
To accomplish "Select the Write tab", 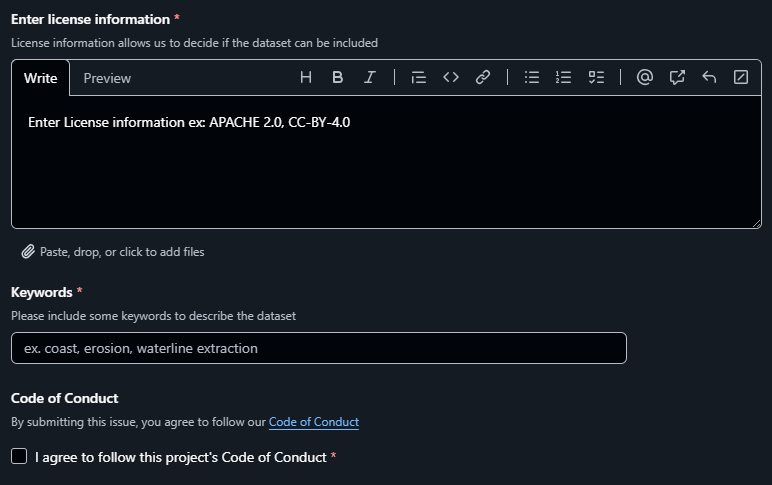I will click(40, 78).
